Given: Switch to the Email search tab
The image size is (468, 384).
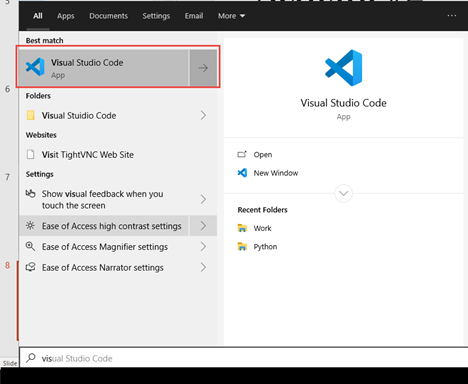Looking at the screenshot, I should 194,16.
